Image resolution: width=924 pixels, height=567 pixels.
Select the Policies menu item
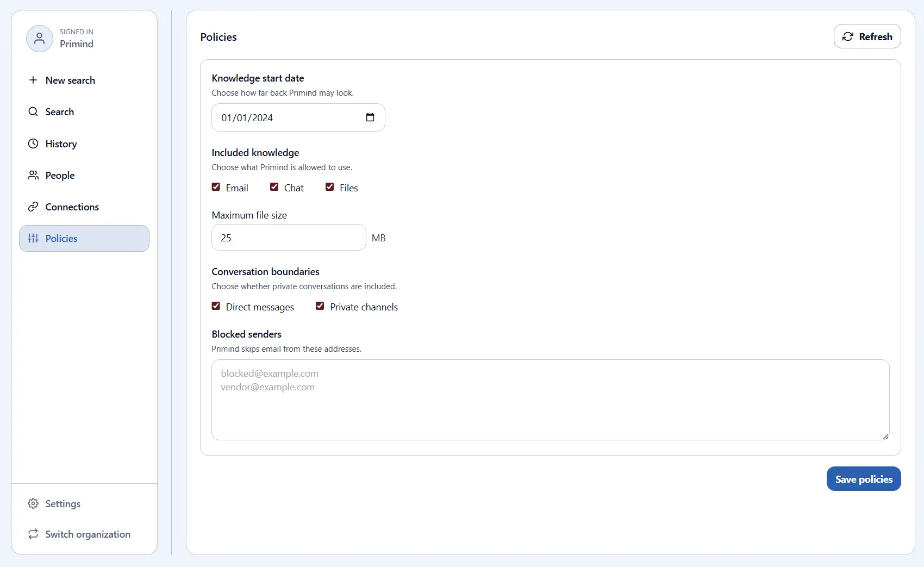click(84, 239)
